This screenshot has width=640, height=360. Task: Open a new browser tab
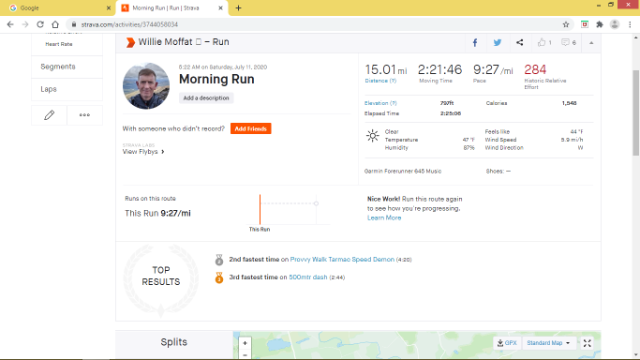coord(238,8)
